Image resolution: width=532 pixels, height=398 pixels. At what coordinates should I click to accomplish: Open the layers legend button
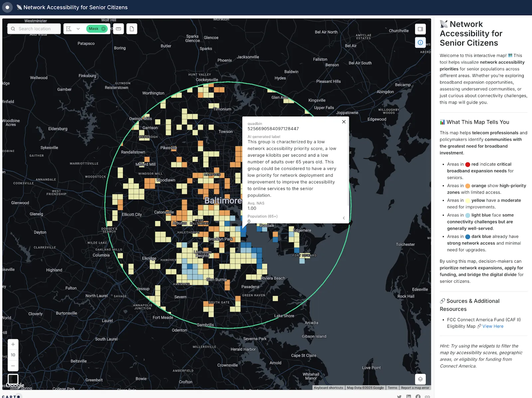[420, 379]
